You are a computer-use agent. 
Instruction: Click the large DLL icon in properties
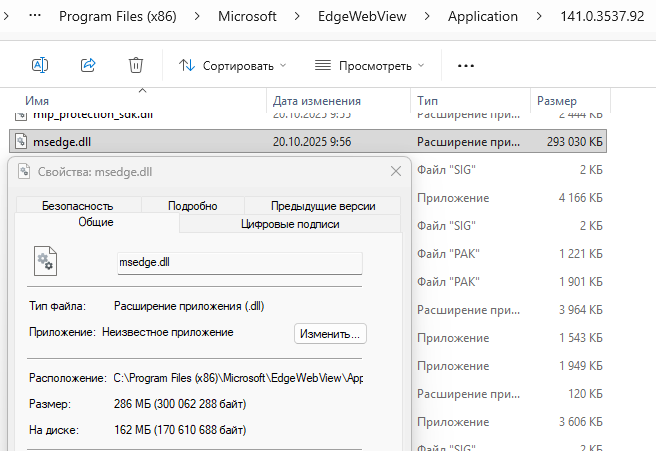pos(45,261)
